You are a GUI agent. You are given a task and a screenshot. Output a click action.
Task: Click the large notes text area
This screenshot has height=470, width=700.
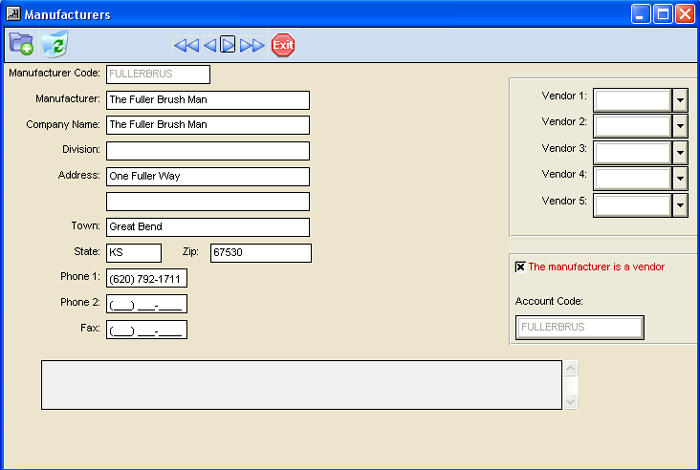(x=301, y=385)
